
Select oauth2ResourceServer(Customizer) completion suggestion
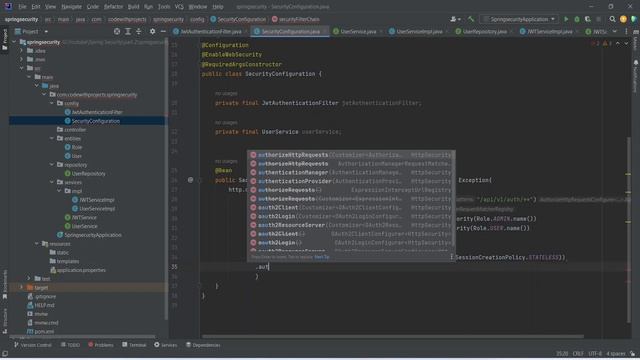coord(351,225)
